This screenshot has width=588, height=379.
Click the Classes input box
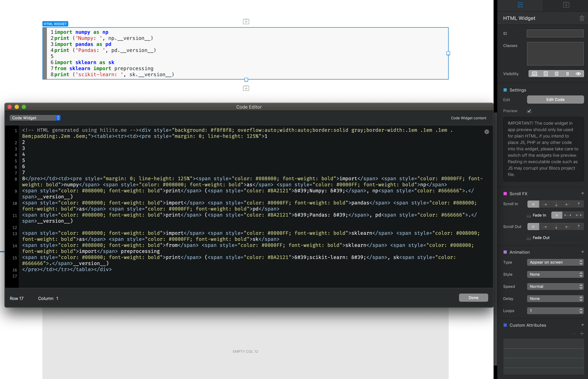point(555,54)
